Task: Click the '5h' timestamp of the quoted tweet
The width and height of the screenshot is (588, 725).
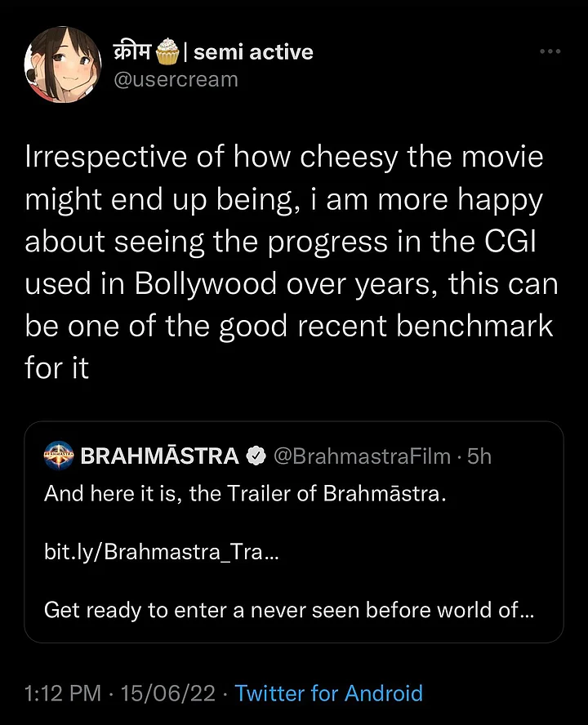Action: 479,456
